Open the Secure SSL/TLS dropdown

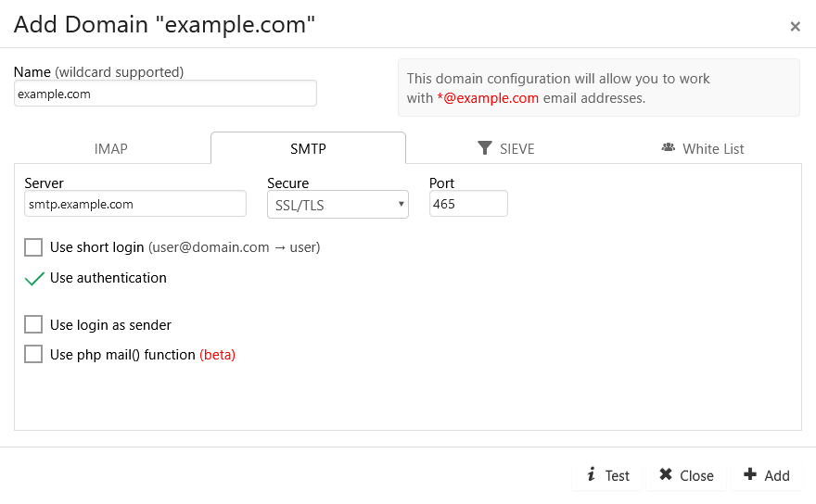pos(338,205)
